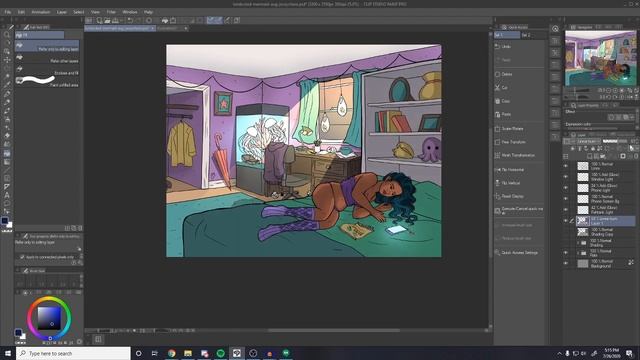Hide the Lines layer eye icon

coord(566,166)
